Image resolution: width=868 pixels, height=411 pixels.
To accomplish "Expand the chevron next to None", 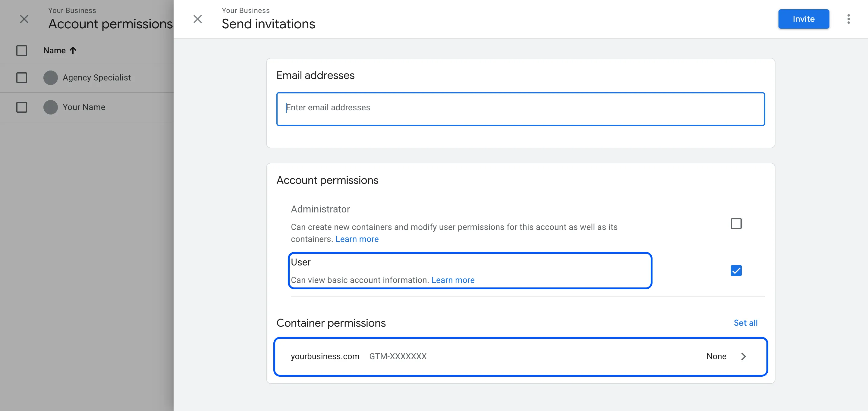I will pos(743,356).
